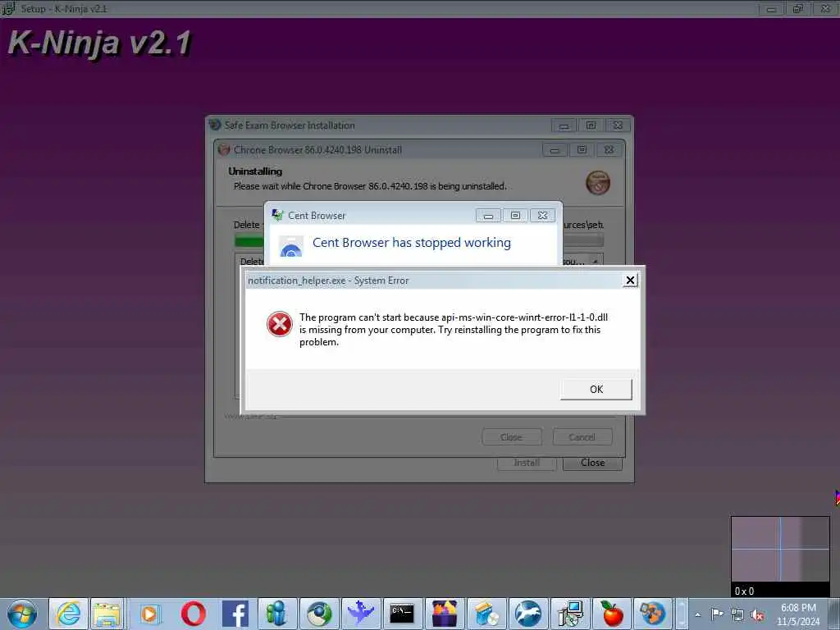Show hidden system tray icons
The height and width of the screenshot is (630, 840).
point(697,614)
